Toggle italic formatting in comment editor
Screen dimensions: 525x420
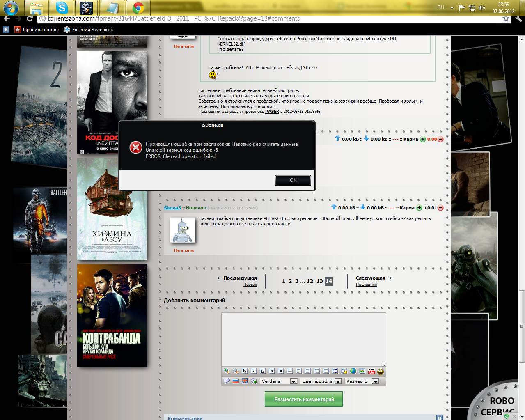point(254,371)
